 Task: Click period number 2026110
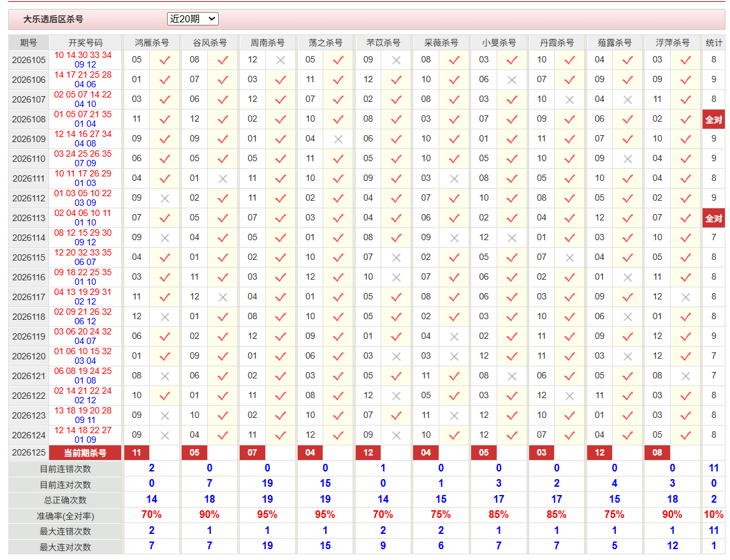[29, 159]
